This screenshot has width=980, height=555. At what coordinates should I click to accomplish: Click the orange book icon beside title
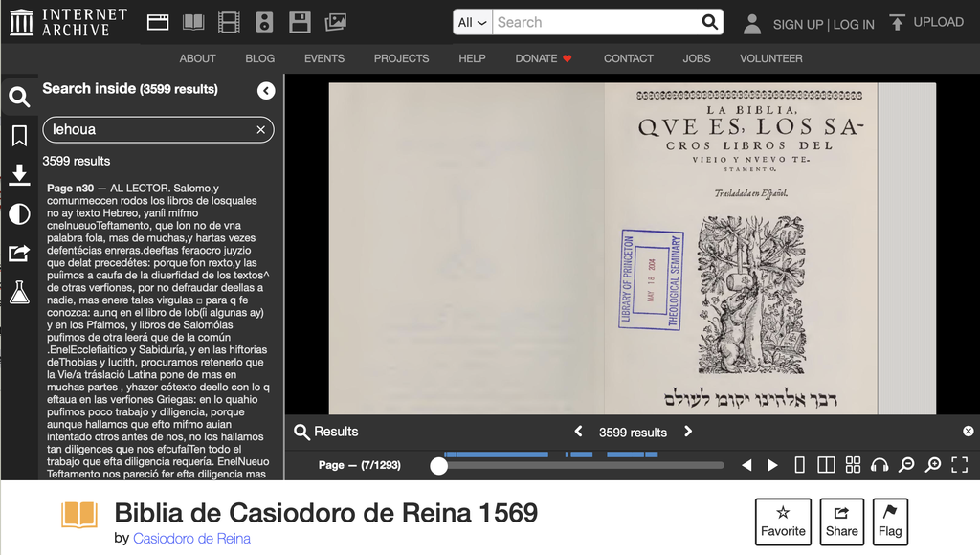tap(79, 516)
